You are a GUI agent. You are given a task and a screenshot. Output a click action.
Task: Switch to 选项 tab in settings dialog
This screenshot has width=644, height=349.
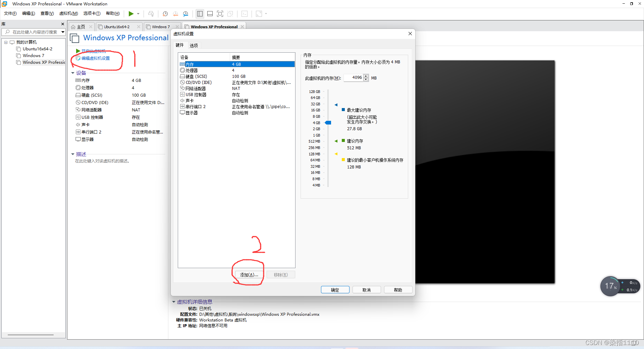194,45
